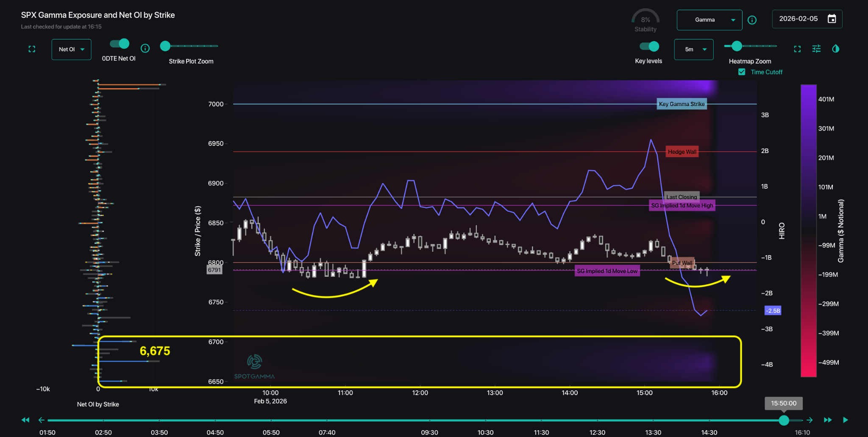Open the Gamma metric dropdown
Screen dimensions: 868x437
709,20
